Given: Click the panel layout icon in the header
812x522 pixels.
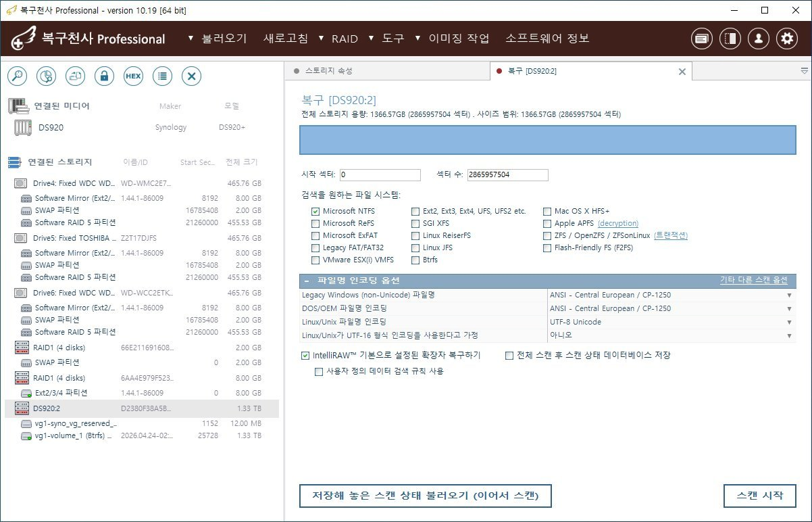Looking at the screenshot, I should [x=730, y=39].
